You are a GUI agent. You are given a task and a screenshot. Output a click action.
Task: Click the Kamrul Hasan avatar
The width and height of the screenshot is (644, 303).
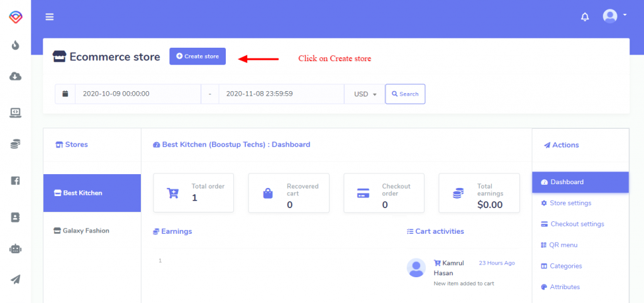point(416,268)
